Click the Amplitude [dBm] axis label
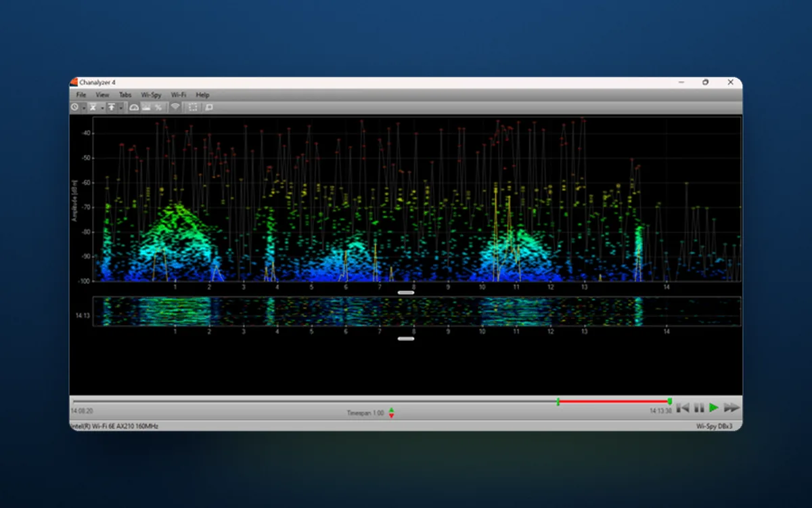Image resolution: width=812 pixels, height=508 pixels. click(x=75, y=200)
